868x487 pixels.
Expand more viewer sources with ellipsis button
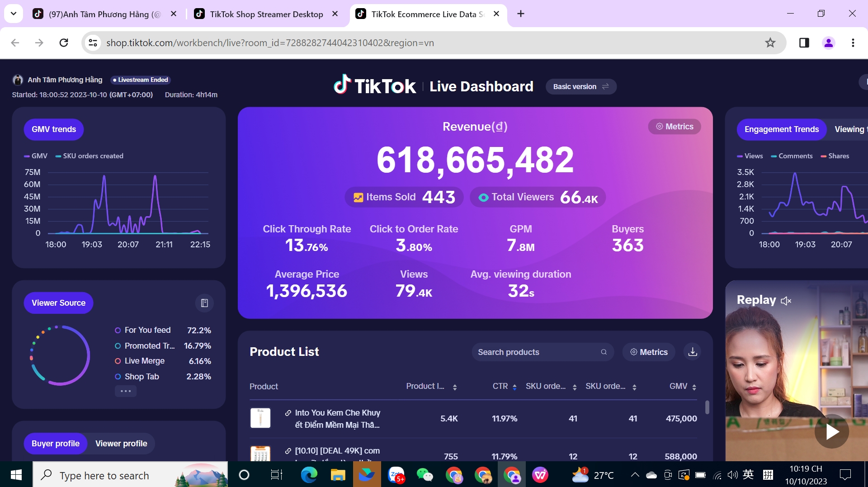tap(126, 391)
